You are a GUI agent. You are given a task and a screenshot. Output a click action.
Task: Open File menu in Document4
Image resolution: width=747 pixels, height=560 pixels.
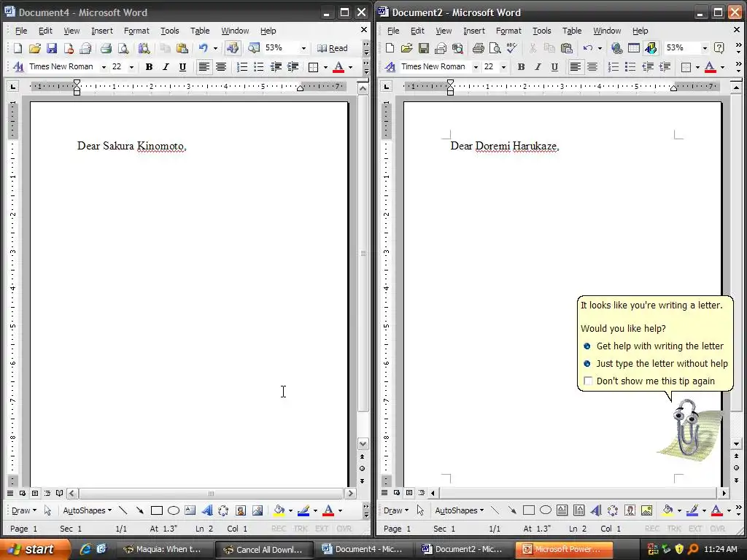coord(21,31)
